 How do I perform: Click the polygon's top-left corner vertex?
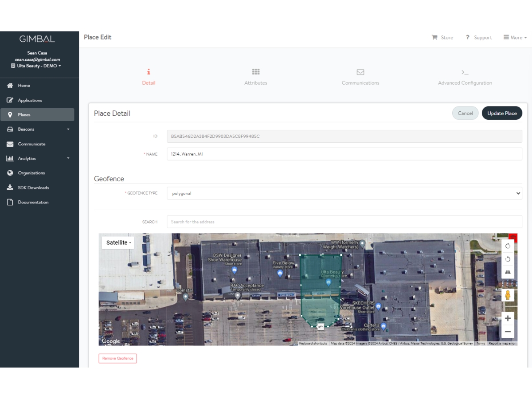point(300,255)
